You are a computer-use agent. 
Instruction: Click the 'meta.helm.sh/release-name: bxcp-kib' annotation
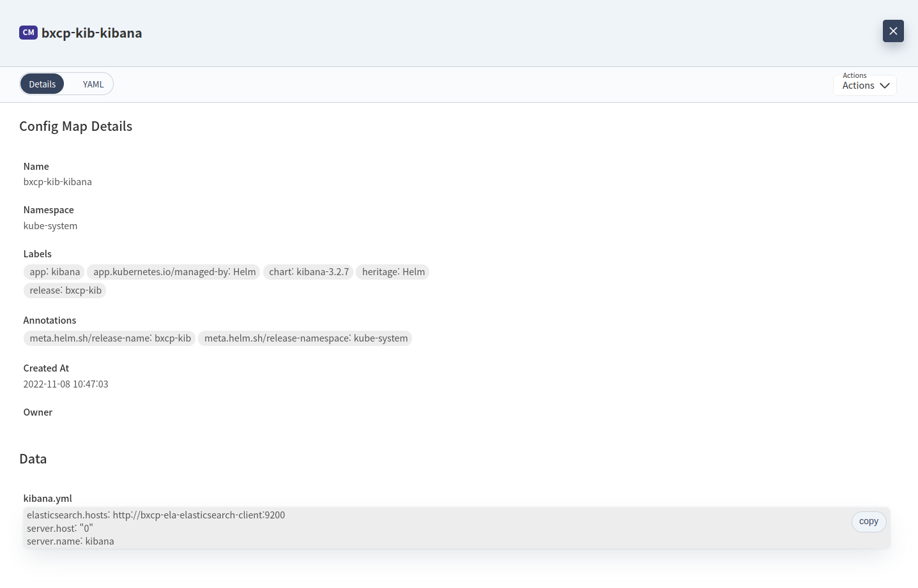coord(110,338)
